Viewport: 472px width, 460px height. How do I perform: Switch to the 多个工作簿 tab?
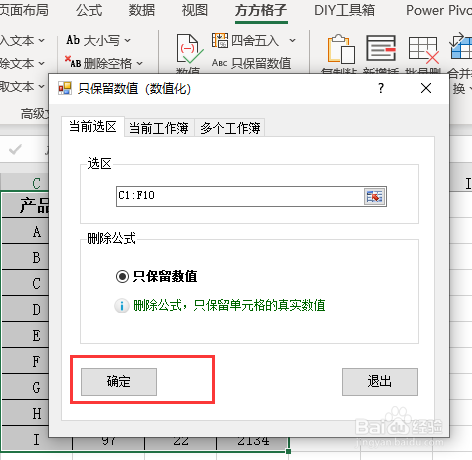click(x=230, y=128)
